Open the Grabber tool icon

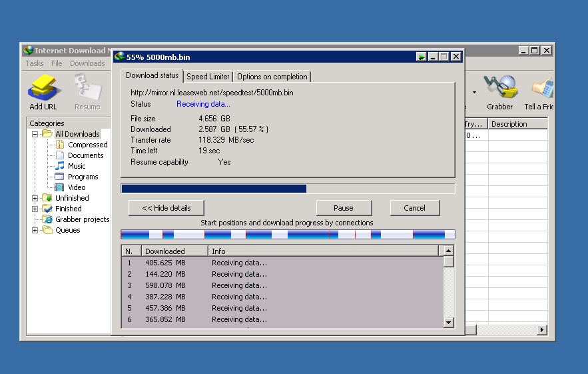click(501, 87)
